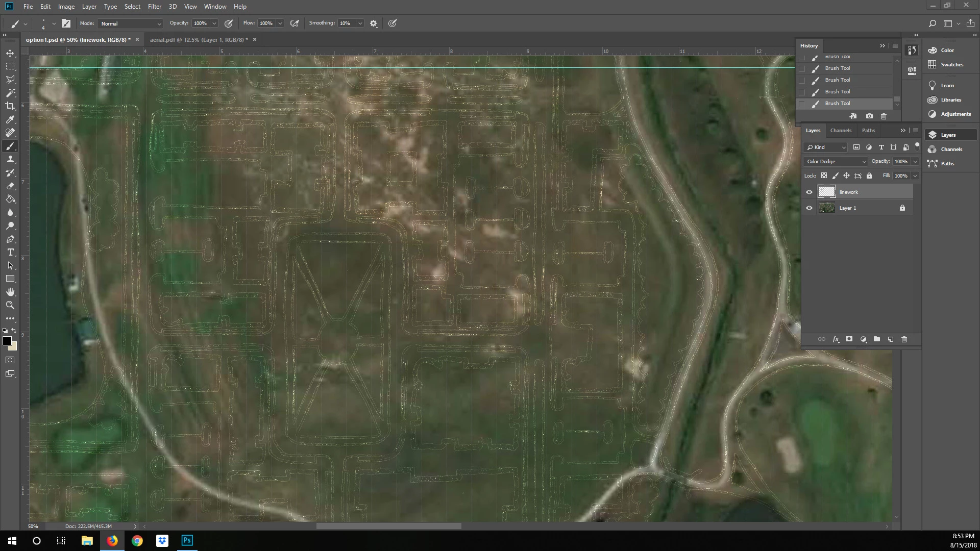Open the Color Dodge blend mode dropdown
Image resolution: width=980 pixels, height=551 pixels.
[836, 162]
